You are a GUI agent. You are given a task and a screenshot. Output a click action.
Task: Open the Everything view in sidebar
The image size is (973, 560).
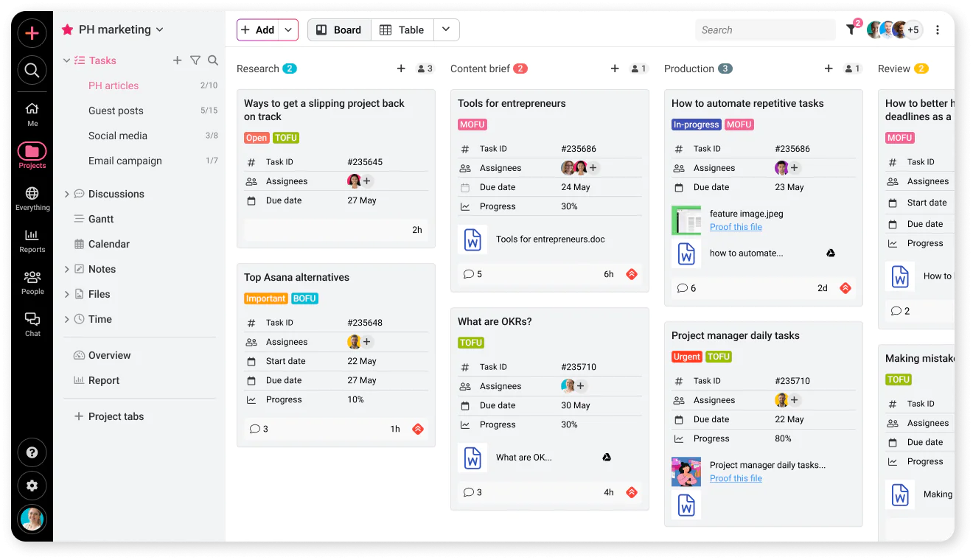point(32,195)
